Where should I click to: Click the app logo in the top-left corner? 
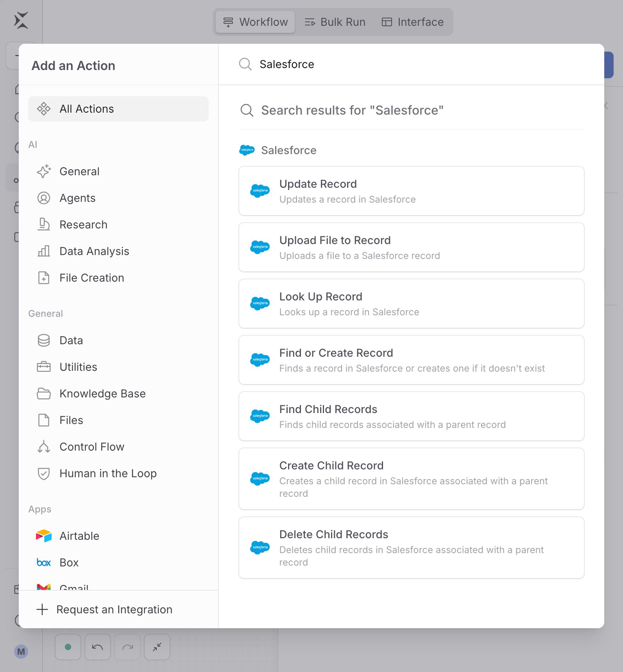[21, 20]
